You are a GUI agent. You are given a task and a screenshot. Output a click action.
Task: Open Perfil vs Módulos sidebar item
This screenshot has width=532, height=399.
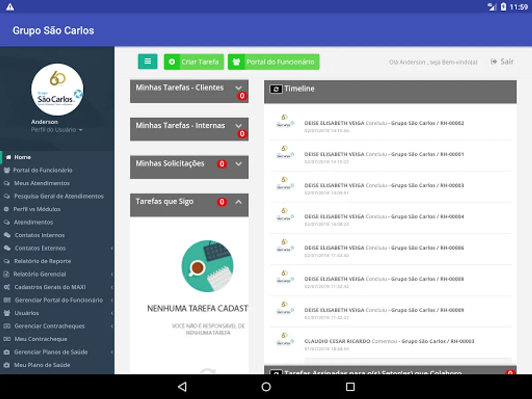coord(57,209)
